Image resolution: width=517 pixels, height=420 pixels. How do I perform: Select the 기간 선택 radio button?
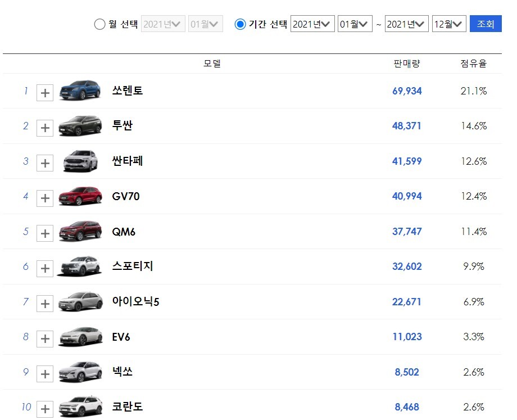point(240,24)
